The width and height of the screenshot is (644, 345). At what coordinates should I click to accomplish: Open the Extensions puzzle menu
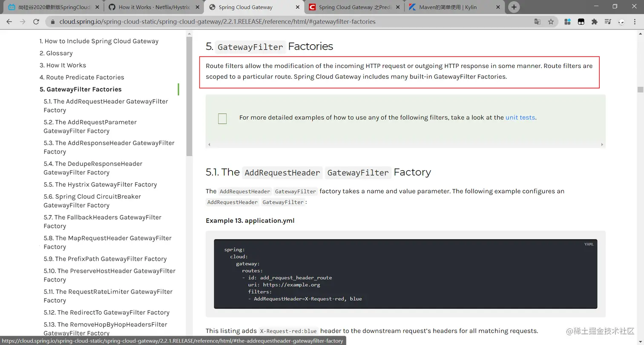(x=595, y=22)
